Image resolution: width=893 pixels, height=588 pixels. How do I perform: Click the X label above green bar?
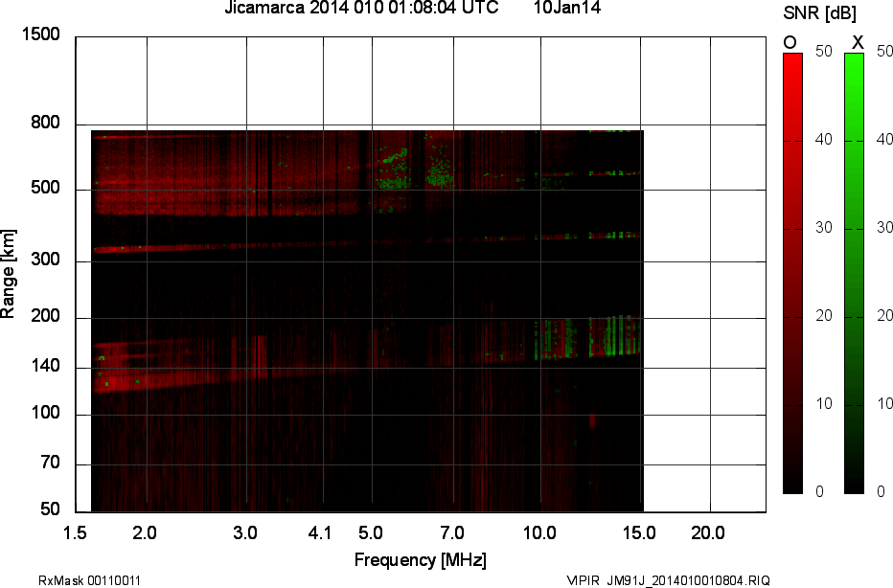(x=858, y=42)
